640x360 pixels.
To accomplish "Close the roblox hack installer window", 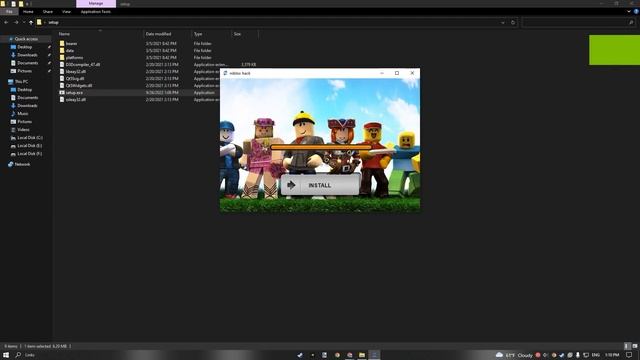I will pyautogui.click(x=412, y=73).
